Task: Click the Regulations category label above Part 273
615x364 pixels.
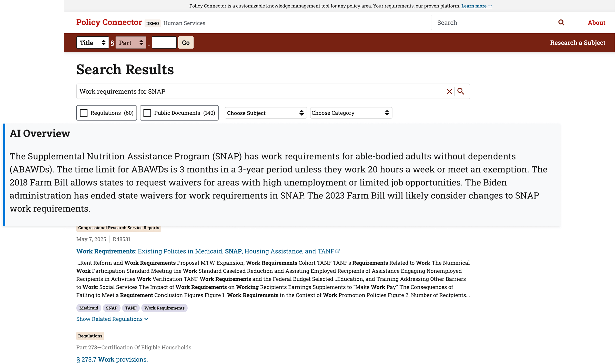Action: [x=90, y=336]
